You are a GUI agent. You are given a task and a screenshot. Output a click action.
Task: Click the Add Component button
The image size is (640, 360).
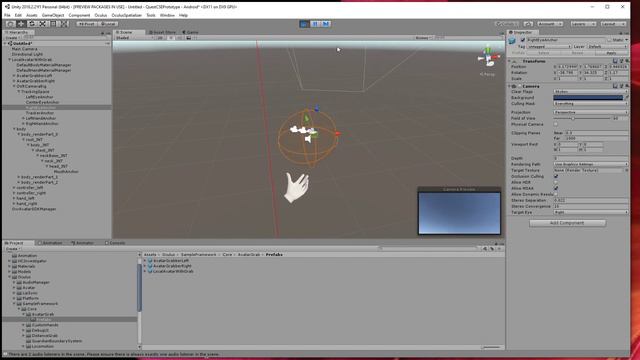coord(567,223)
